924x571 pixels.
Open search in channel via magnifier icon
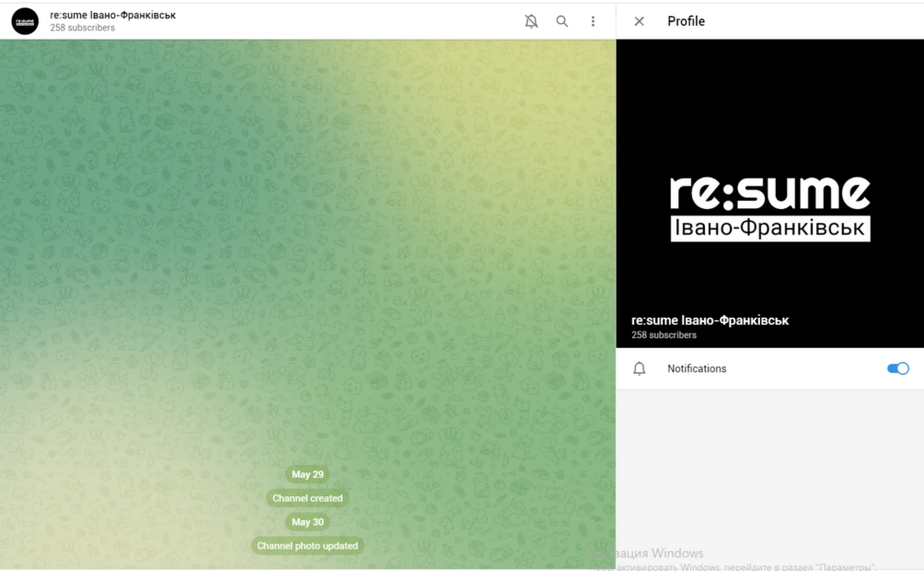(x=562, y=21)
